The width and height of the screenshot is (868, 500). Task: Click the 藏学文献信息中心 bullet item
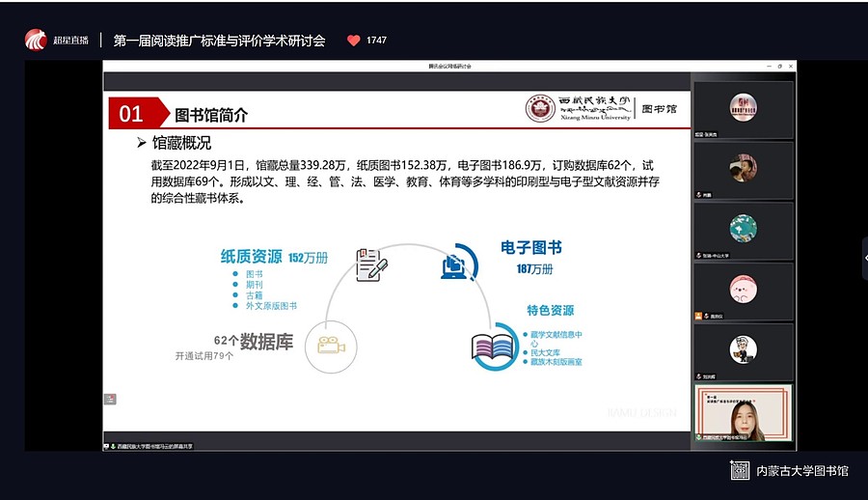(x=556, y=339)
